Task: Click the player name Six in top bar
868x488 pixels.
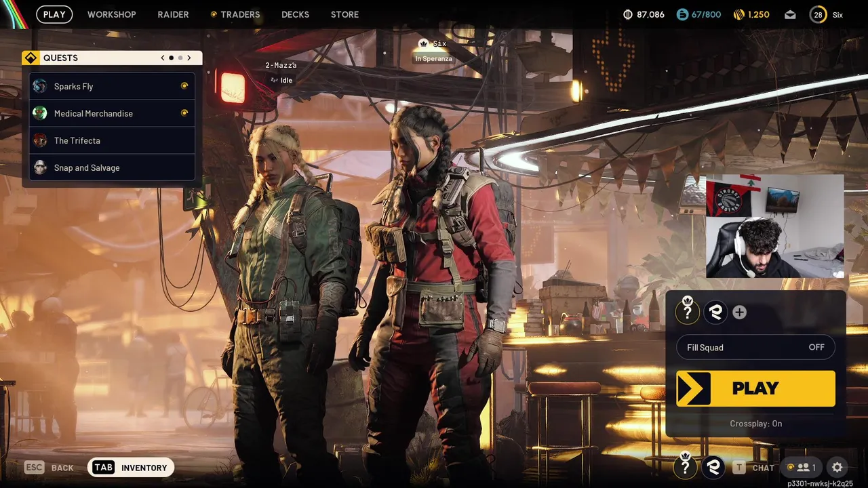Action: [x=837, y=15]
